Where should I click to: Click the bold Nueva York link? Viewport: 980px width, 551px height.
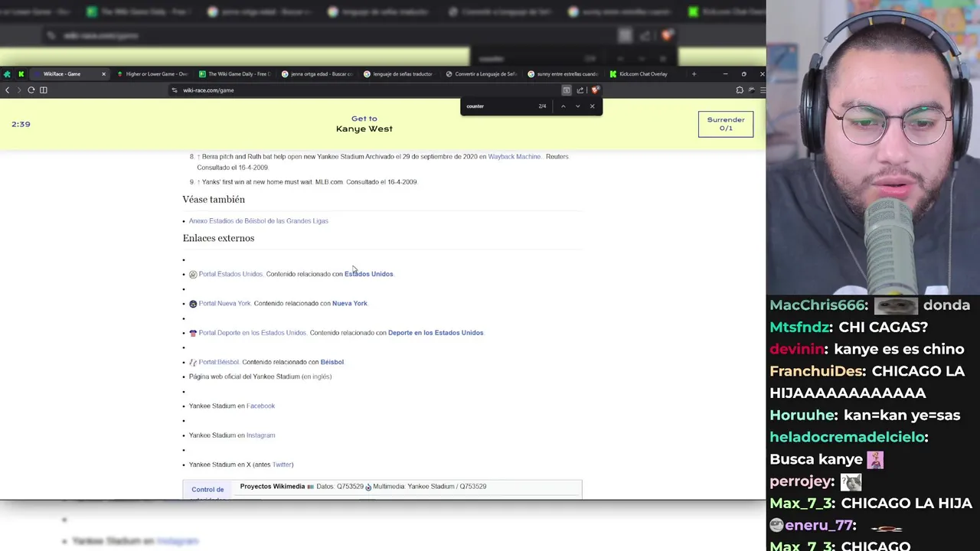350,304
